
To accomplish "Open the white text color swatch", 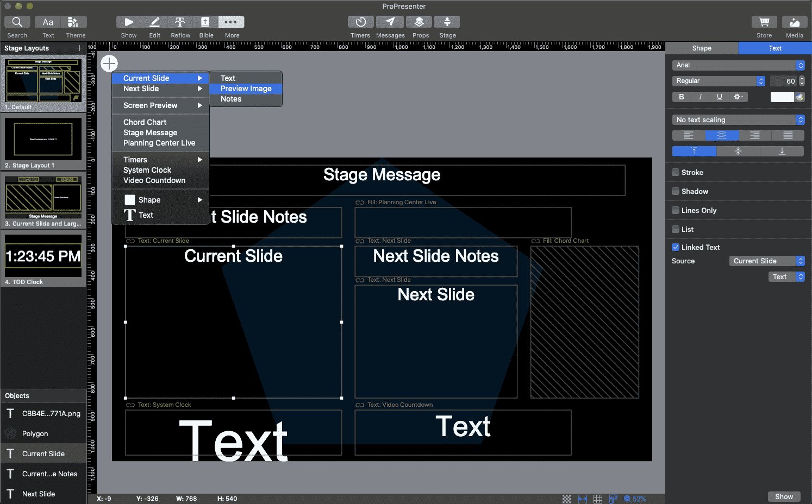I will pos(782,97).
